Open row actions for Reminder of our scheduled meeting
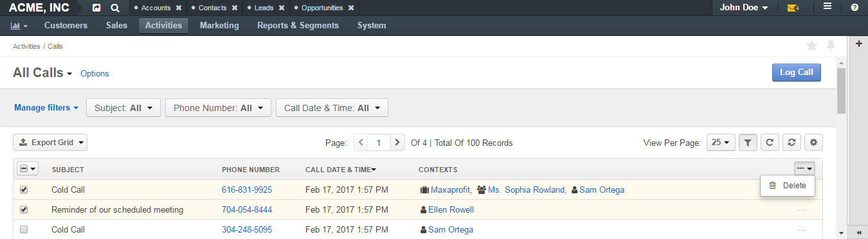868x239 pixels. coord(801,210)
